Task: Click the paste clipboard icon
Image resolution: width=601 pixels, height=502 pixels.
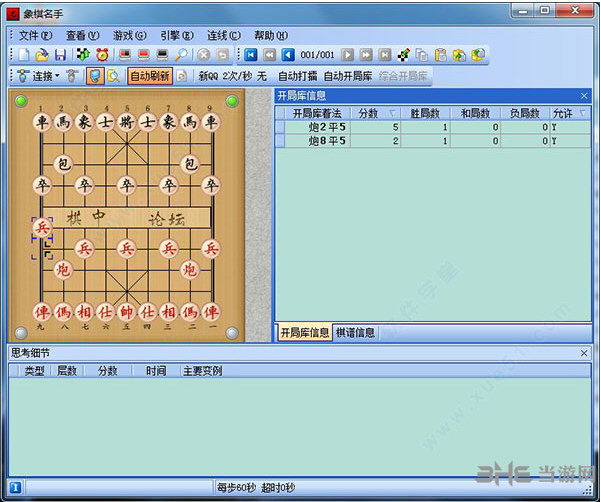Action: tap(441, 55)
